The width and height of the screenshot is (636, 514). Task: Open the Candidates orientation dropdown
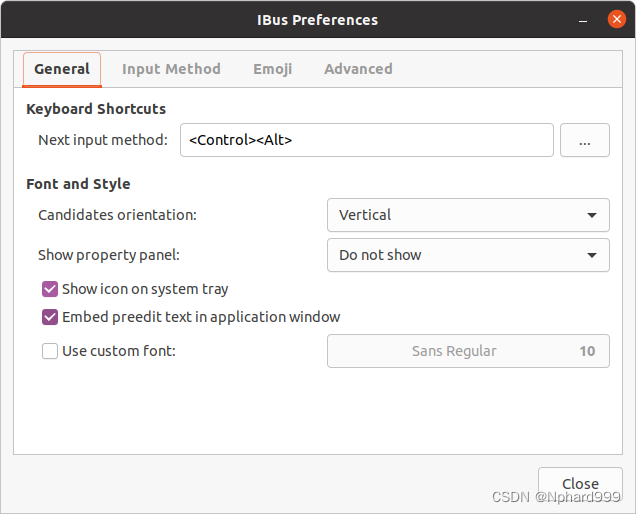[468, 215]
